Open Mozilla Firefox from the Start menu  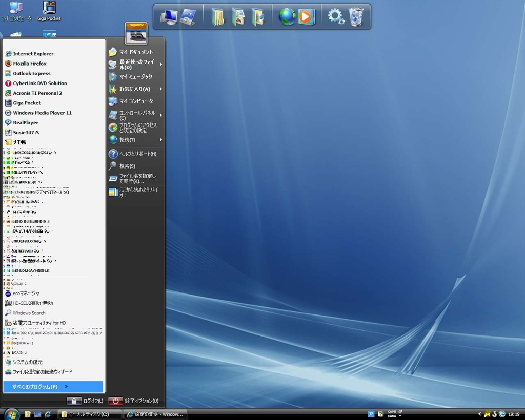pos(29,64)
